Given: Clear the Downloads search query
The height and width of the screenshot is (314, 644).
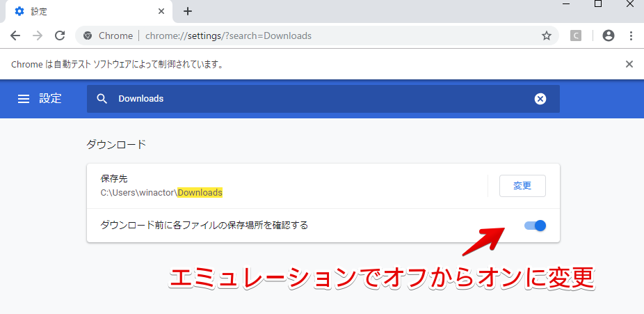Looking at the screenshot, I should 540,99.
